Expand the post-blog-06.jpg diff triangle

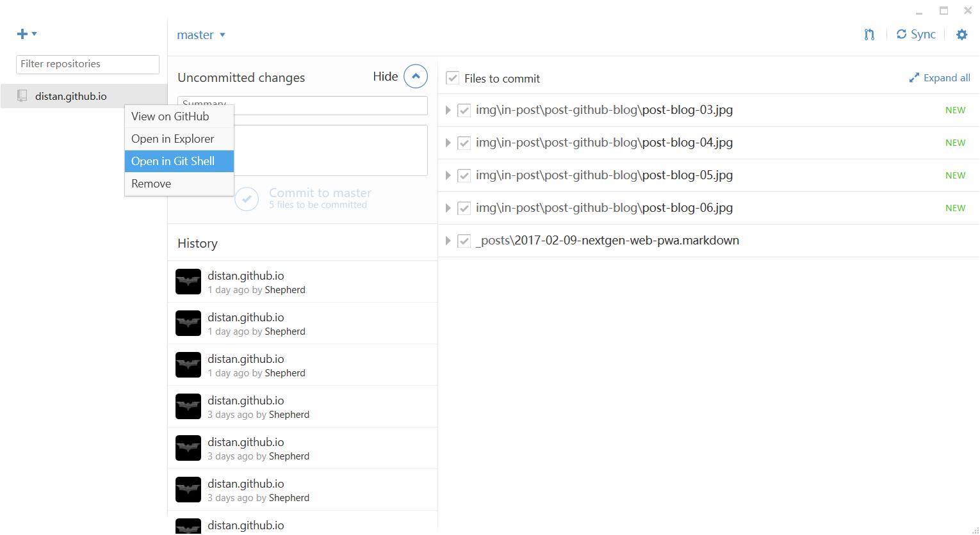point(448,208)
